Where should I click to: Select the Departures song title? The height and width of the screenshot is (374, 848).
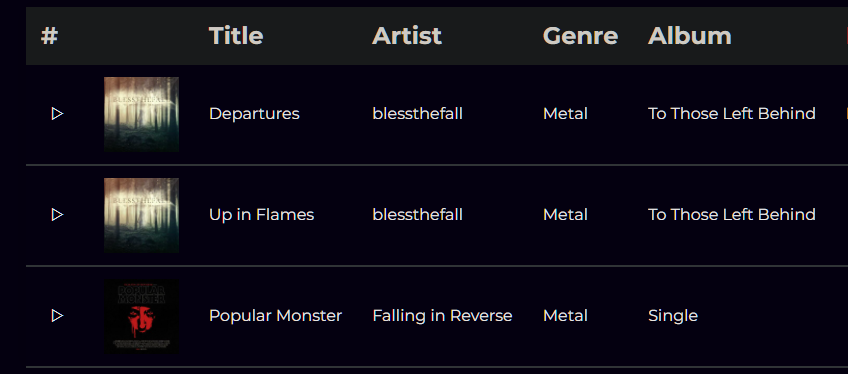(x=254, y=113)
